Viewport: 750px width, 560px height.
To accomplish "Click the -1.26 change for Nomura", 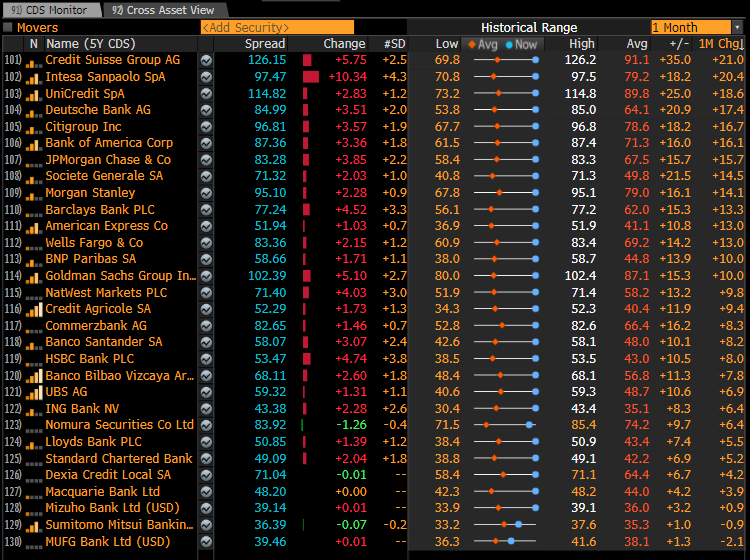I will tap(351, 425).
